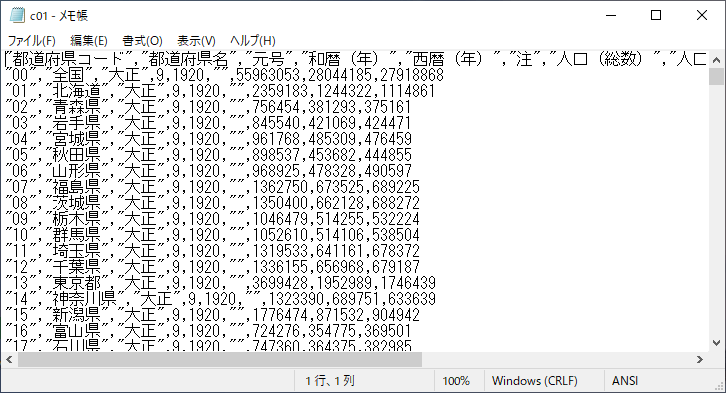Click the header line starting with 都道府県コード

tap(356, 59)
